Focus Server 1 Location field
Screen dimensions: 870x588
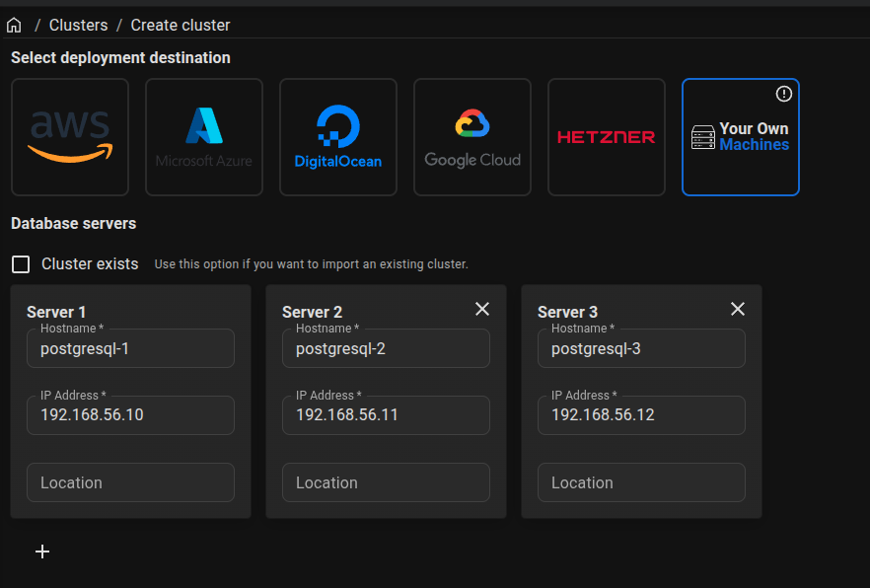[130, 482]
